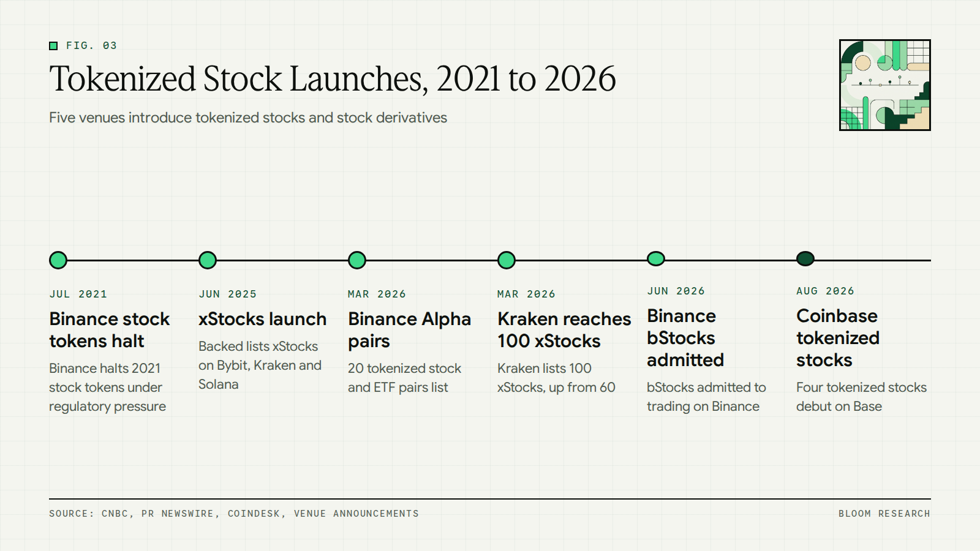This screenshot has width=980, height=551.
Task: Click the text bStocks admitted to trading on Binance
Action: [706, 397]
